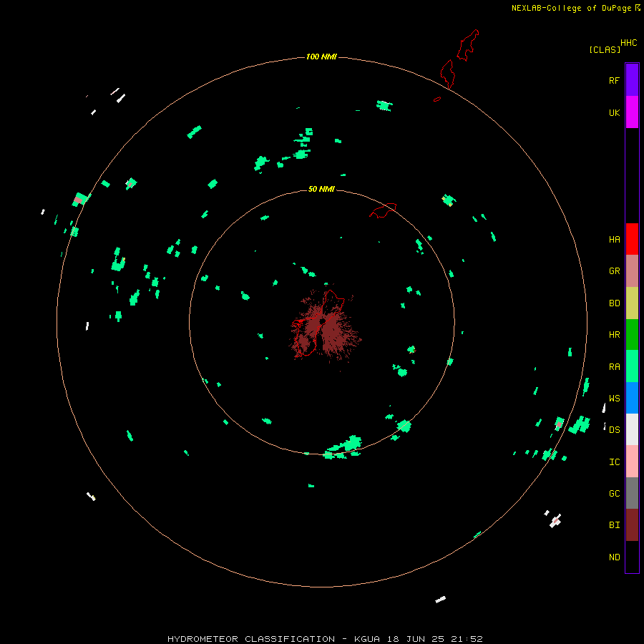Click the ND legend label
This screenshot has height=644, width=644.
[x=614, y=557]
